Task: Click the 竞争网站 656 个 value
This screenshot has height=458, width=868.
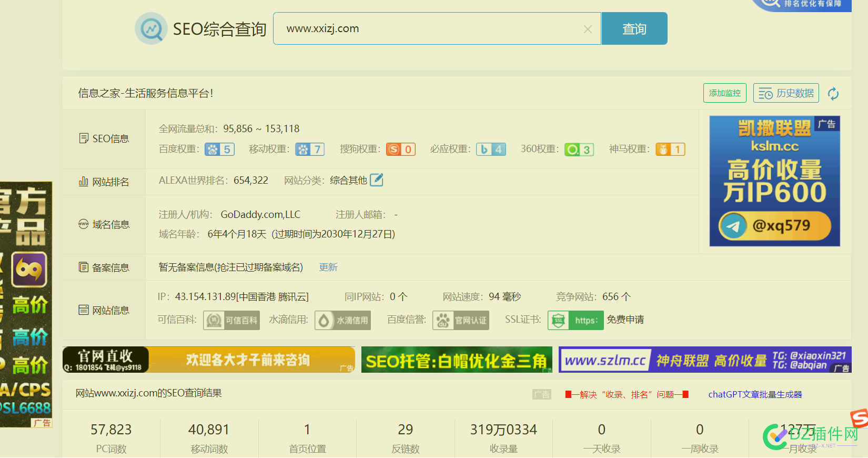Action: click(x=617, y=297)
